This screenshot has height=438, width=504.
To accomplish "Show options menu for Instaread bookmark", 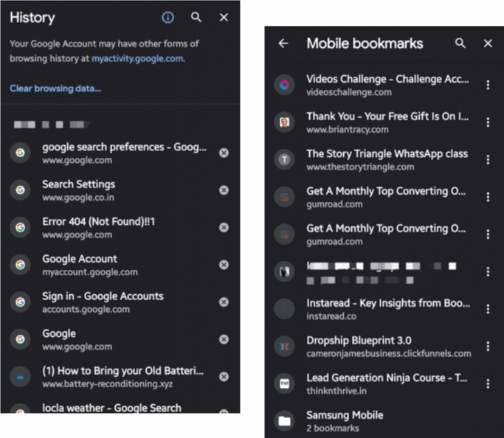I will coord(488,309).
